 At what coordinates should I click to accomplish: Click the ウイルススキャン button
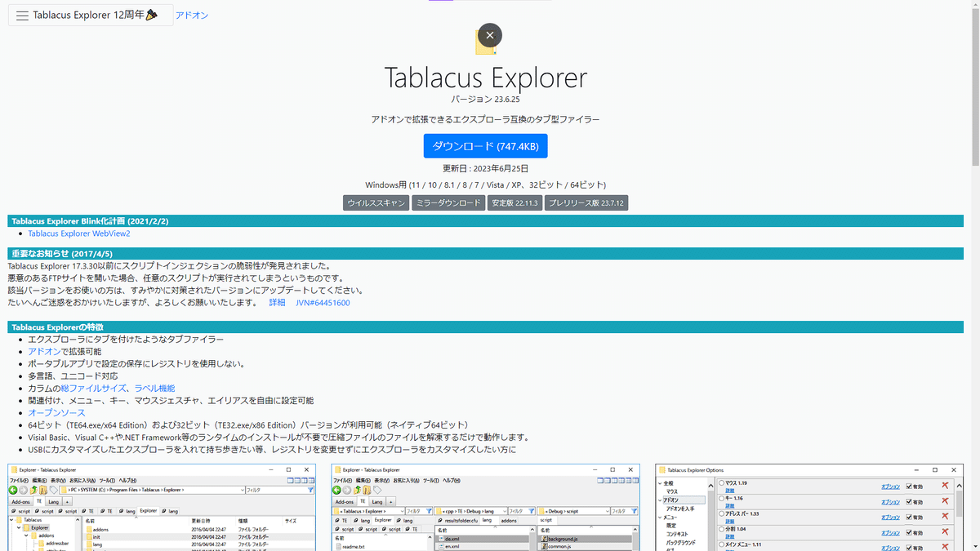376,203
